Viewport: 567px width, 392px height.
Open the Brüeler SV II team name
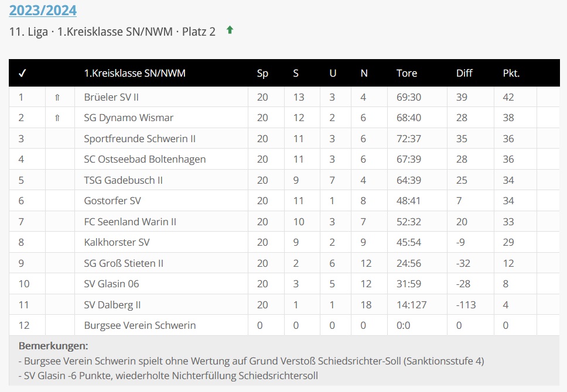click(x=111, y=97)
